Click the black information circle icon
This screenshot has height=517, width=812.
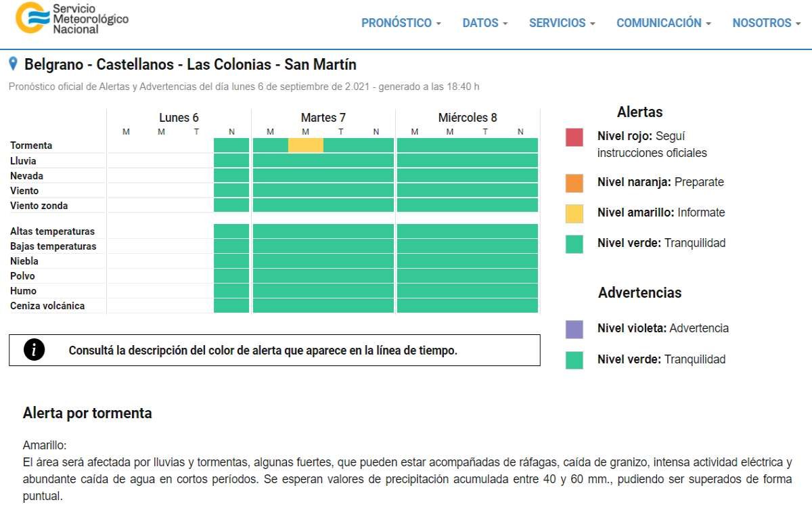point(34,350)
